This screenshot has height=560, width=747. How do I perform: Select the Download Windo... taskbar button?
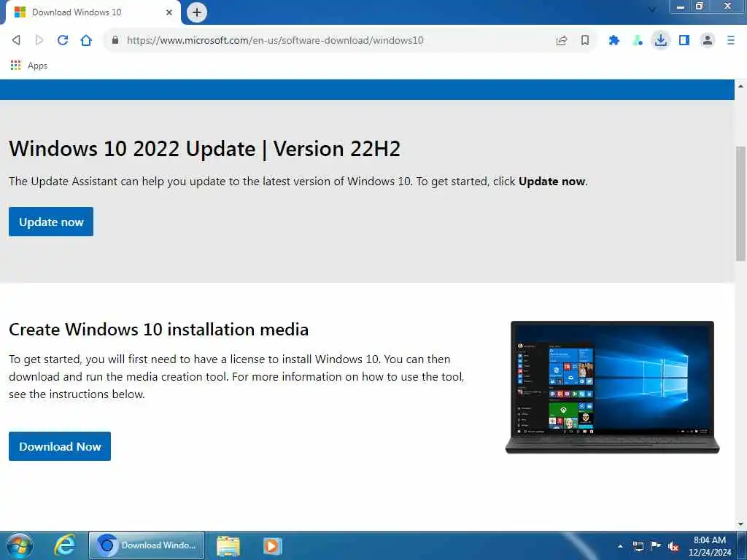(147, 545)
